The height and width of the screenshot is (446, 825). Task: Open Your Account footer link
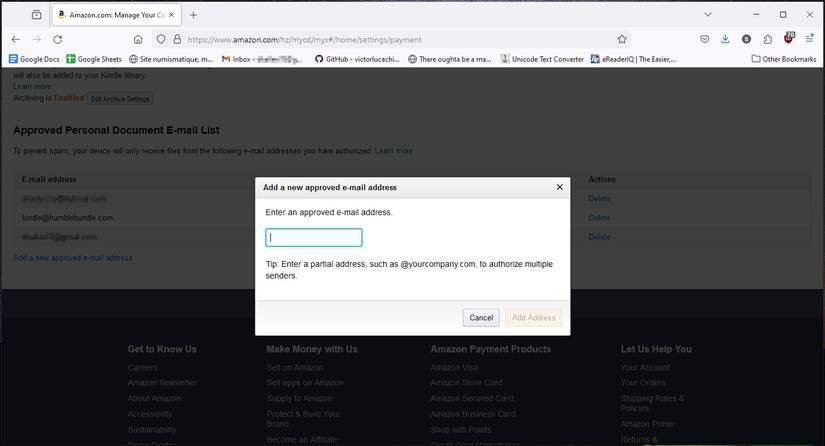click(645, 368)
